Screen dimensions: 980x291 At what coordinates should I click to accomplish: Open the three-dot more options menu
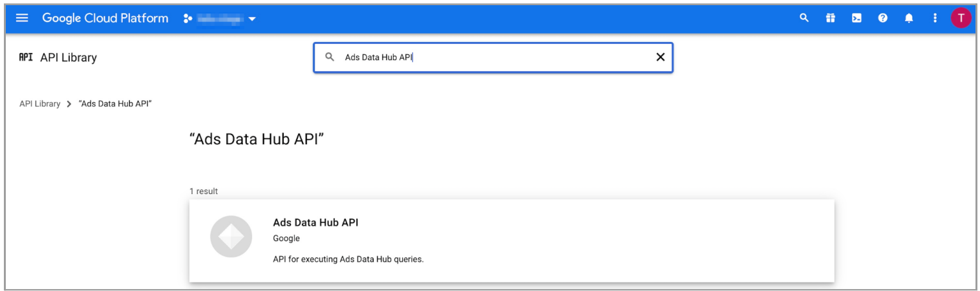(935, 18)
